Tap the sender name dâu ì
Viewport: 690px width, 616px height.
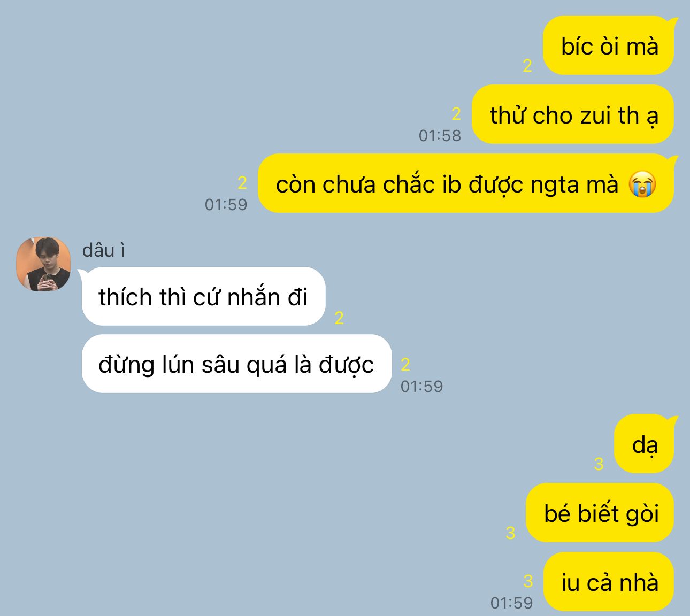104,250
